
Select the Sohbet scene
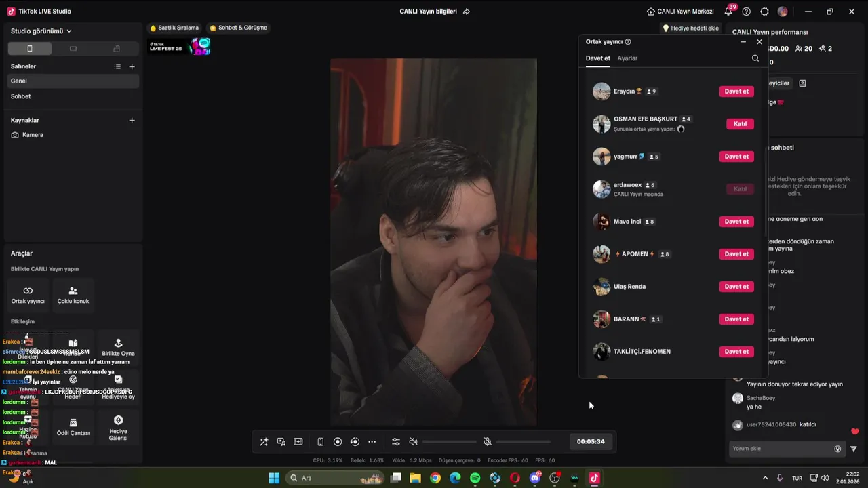73,96
